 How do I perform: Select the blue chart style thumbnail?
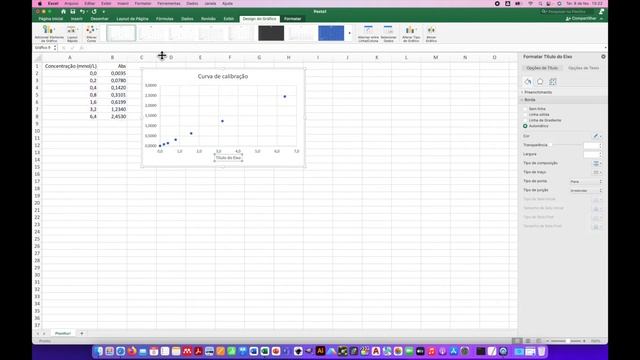tap(331, 33)
